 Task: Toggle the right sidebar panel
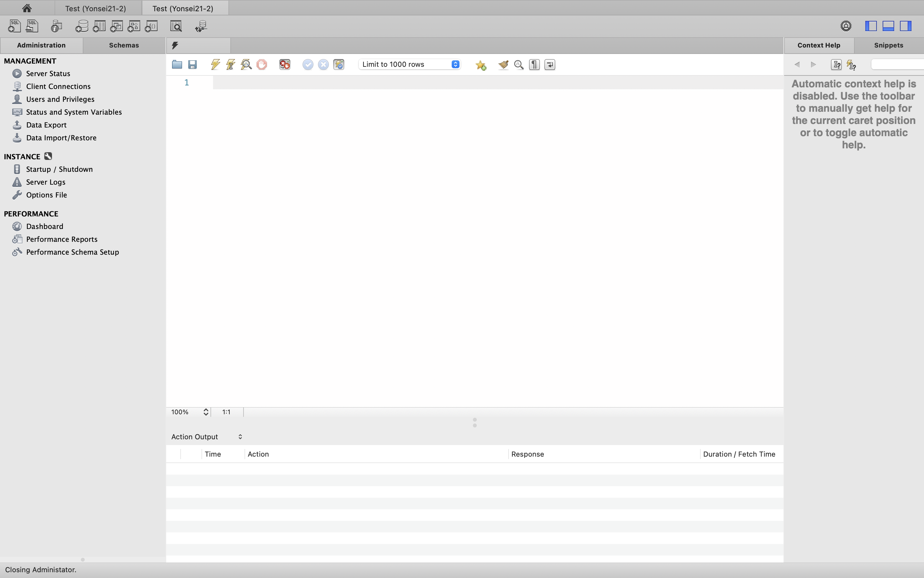[x=906, y=26]
